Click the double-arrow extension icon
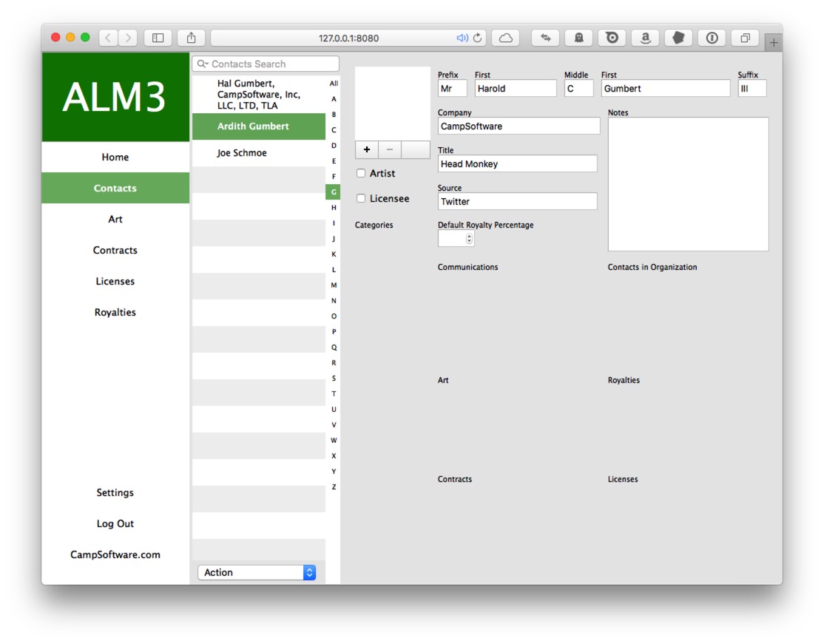 pos(545,38)
